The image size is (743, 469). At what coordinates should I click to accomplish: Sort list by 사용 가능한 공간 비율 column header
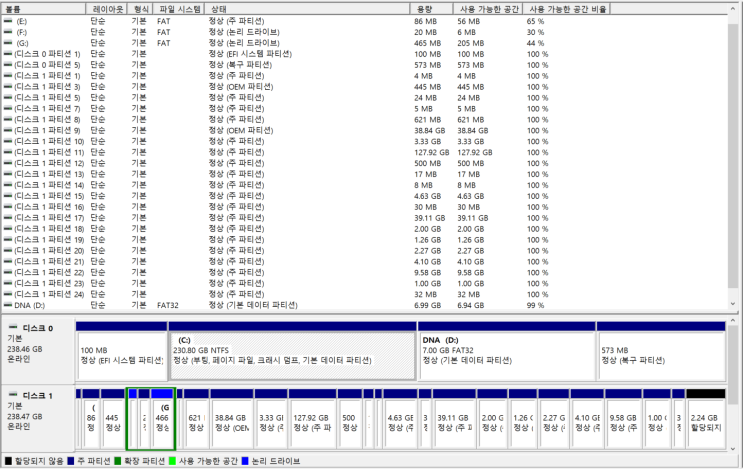567,9
